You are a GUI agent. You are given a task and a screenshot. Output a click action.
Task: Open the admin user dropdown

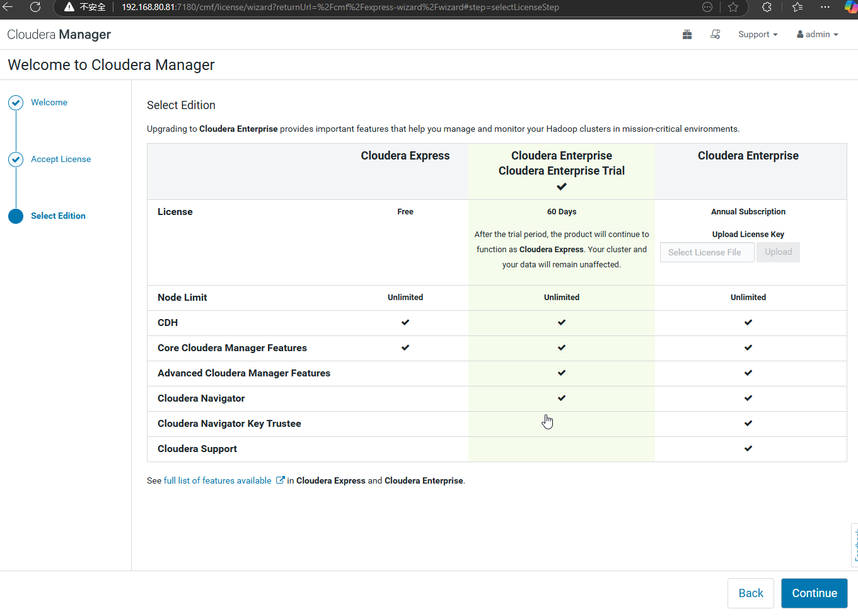818,35
